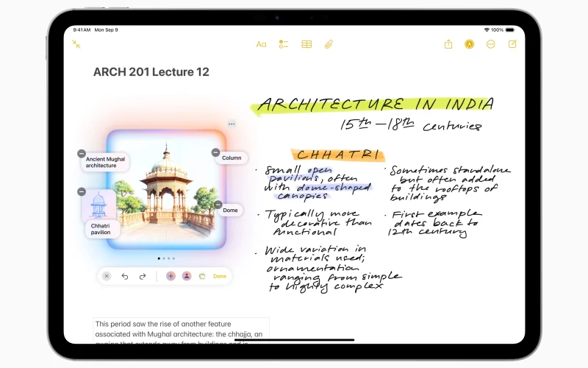Remove the Dome suggestion bubble

pyautogui.click(x=218, y=205)
